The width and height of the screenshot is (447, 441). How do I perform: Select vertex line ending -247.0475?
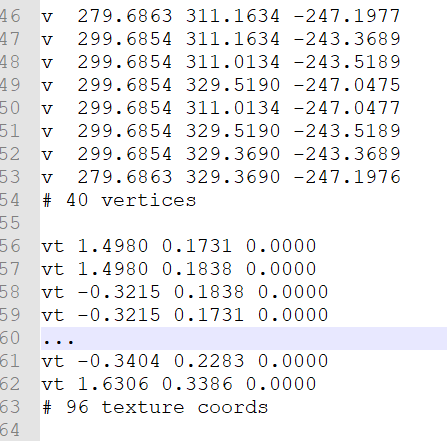point(221,85)
